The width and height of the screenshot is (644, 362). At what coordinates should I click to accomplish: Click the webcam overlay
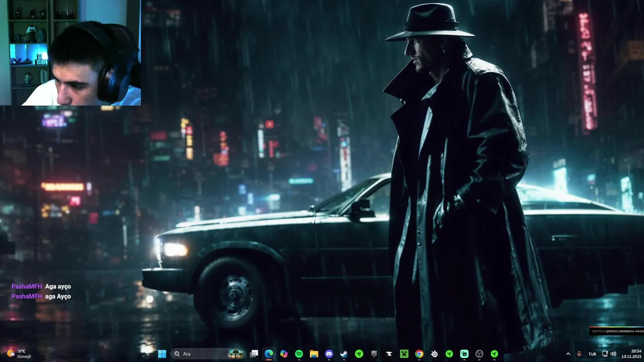pyautogui.click(x=70, y=53)
